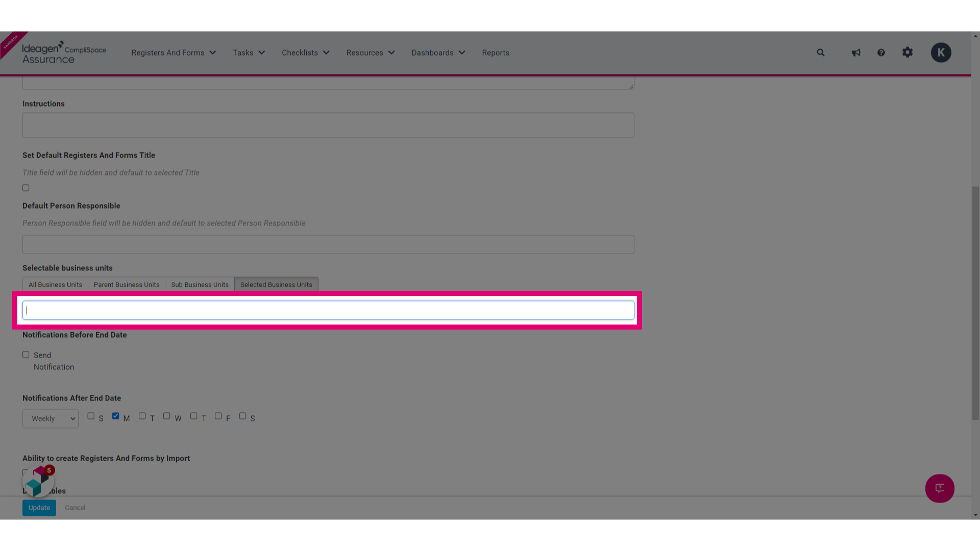Screen dimensions: 980x551
Task: Focus the Instructions text field
Action: coord(328,125)
